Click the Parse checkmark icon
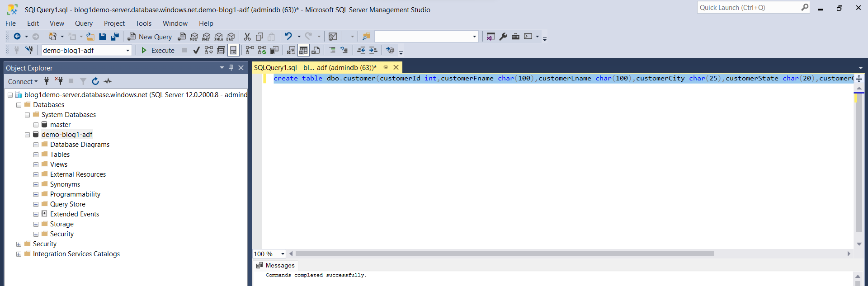Image resolution: width=868 pixels, height=286 pixels. [x=196, y=50]
